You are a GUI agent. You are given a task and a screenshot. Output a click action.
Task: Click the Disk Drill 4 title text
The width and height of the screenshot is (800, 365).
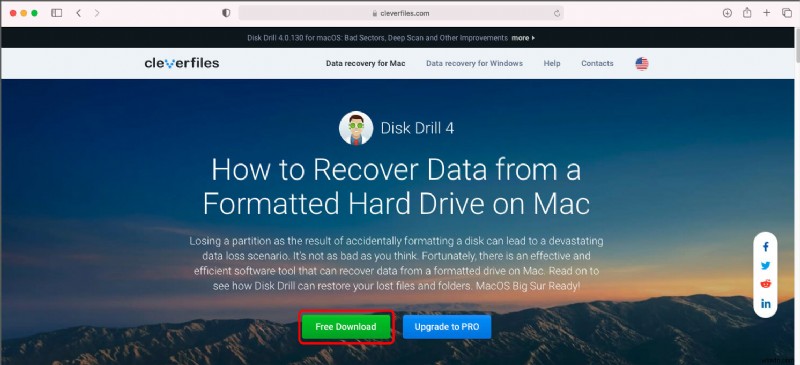point(417,128)
